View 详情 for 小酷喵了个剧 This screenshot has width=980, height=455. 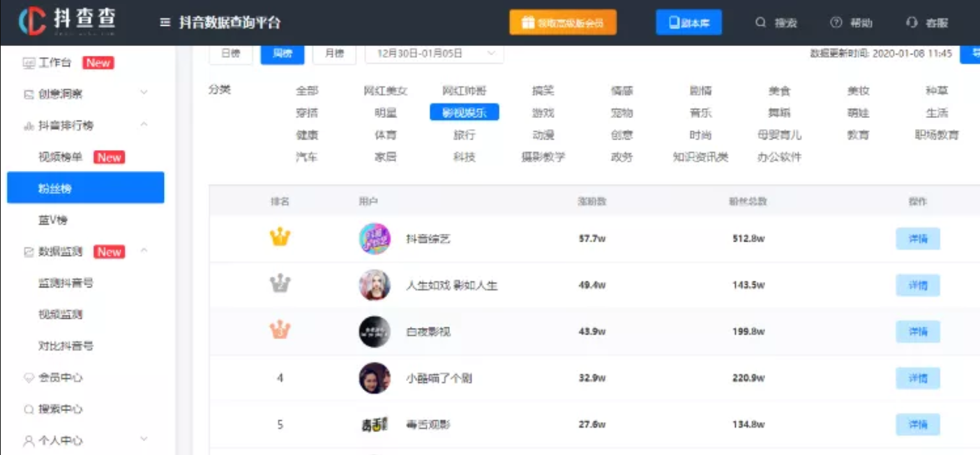[917, 378]
